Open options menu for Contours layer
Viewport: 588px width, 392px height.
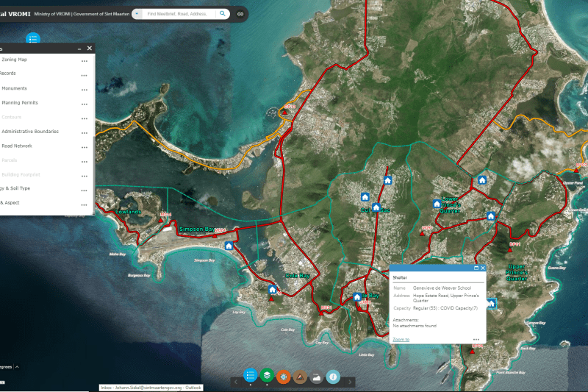click(85, 118)
